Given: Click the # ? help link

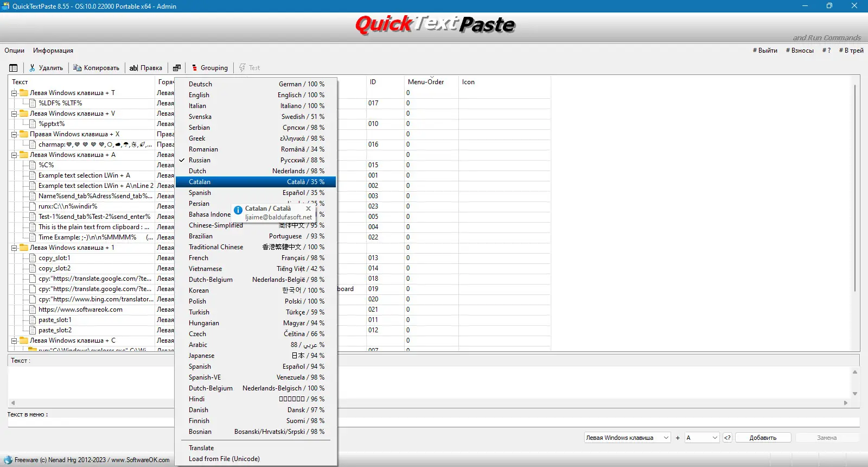Looking at the screenshot, I should pyautogui.click(x=826, y=51).
